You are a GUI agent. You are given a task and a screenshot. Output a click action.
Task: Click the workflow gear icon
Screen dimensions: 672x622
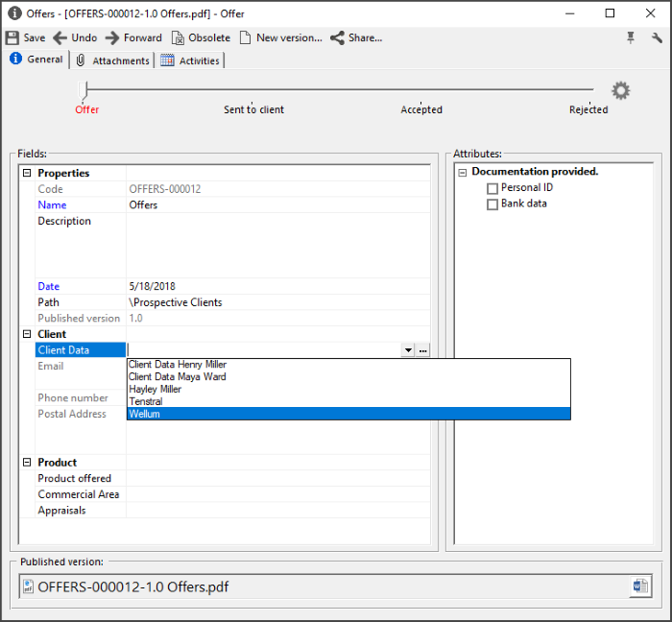(x=621, y=90)
